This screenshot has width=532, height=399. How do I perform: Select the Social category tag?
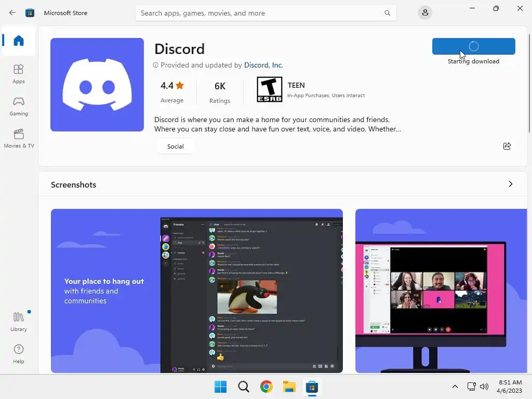point(176,146)
